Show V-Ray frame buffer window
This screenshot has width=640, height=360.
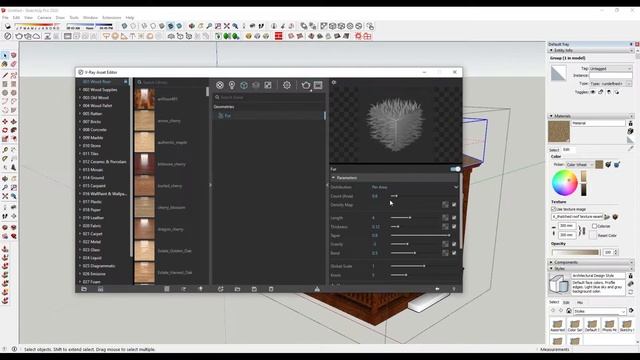pos(318,85)
